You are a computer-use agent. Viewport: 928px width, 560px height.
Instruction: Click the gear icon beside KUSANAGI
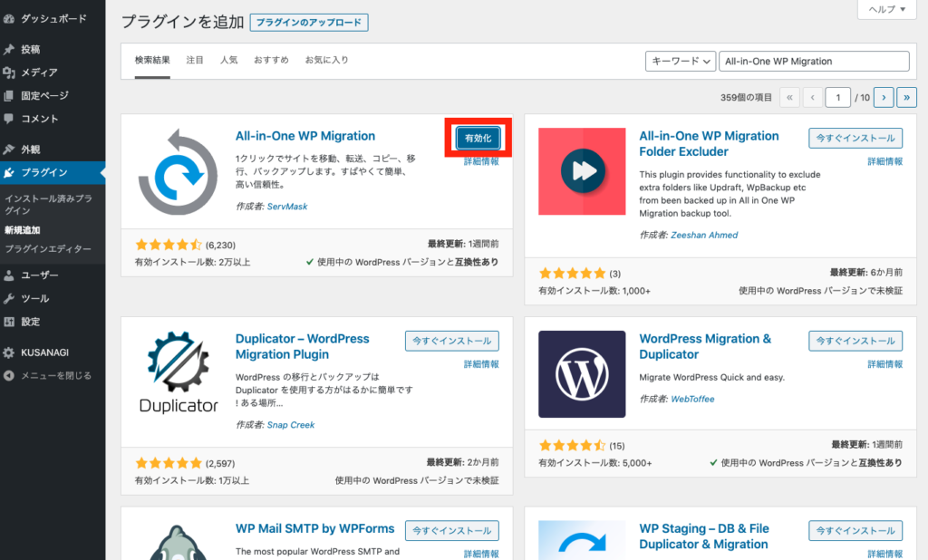(x=8, y=352)
